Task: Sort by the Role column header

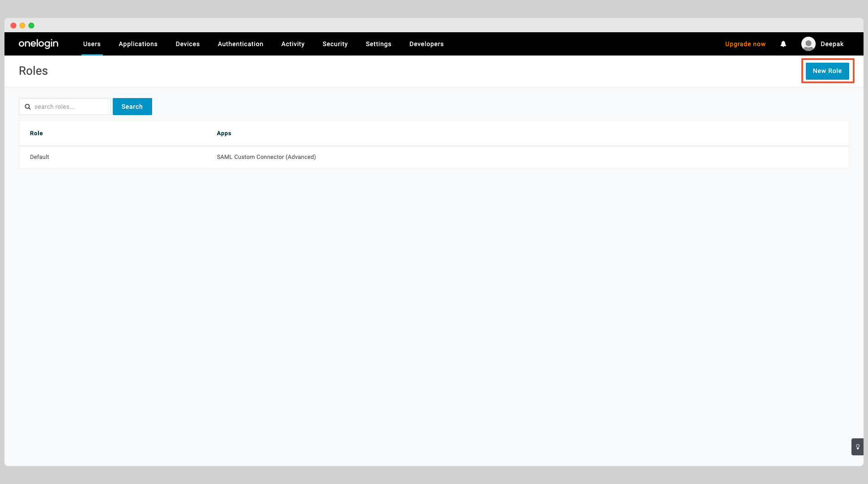Action: (36, 133)
